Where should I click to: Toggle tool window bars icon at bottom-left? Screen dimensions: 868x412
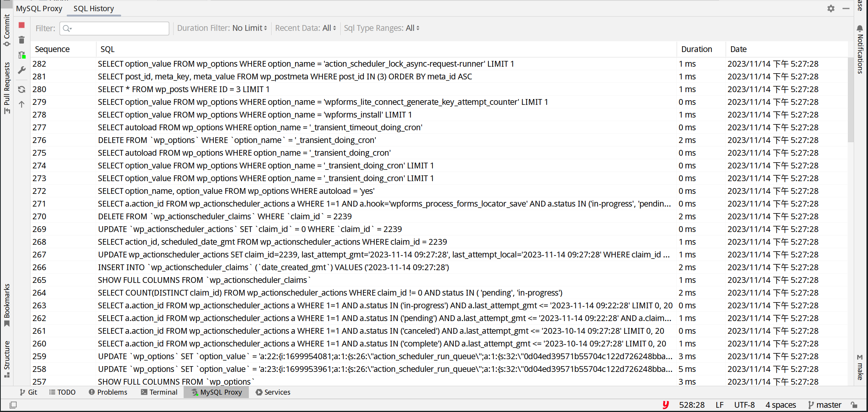click(13, 405)
